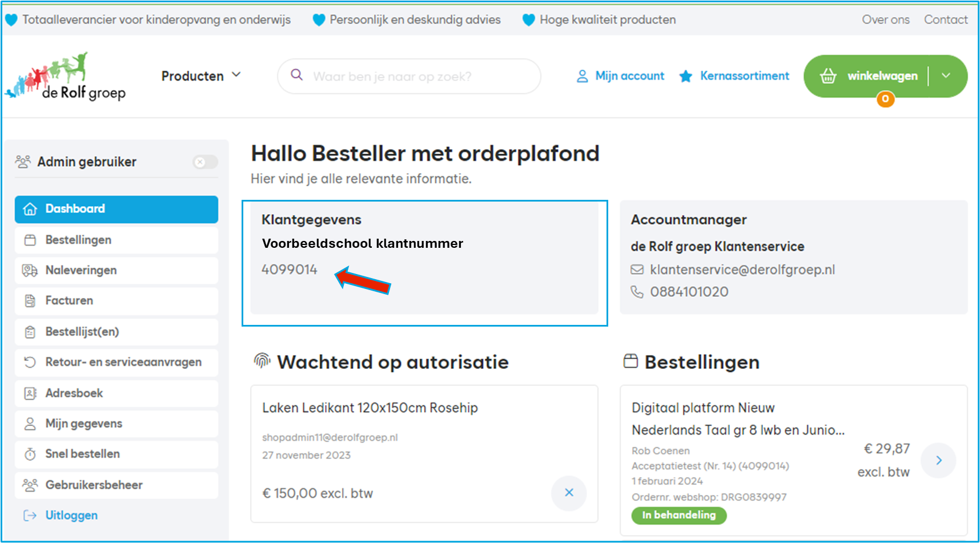Click the fingerprint icon by Wachtend op autorisatie
980x543 pixels.
(262, 360)
